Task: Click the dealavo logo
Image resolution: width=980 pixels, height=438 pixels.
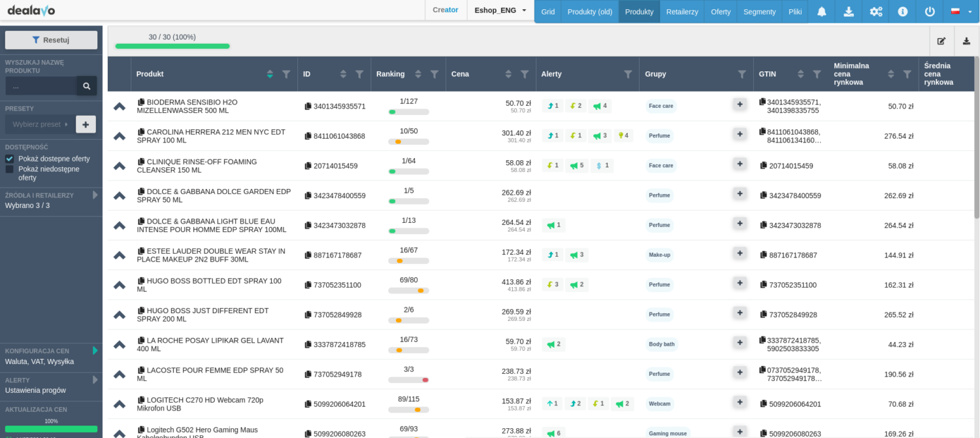Action: 31,10
